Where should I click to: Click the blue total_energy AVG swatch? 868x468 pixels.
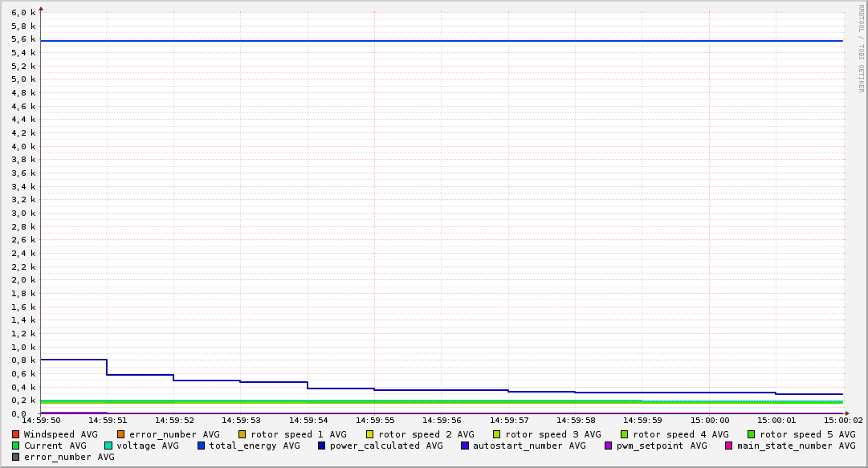click(x=202, y=446)
